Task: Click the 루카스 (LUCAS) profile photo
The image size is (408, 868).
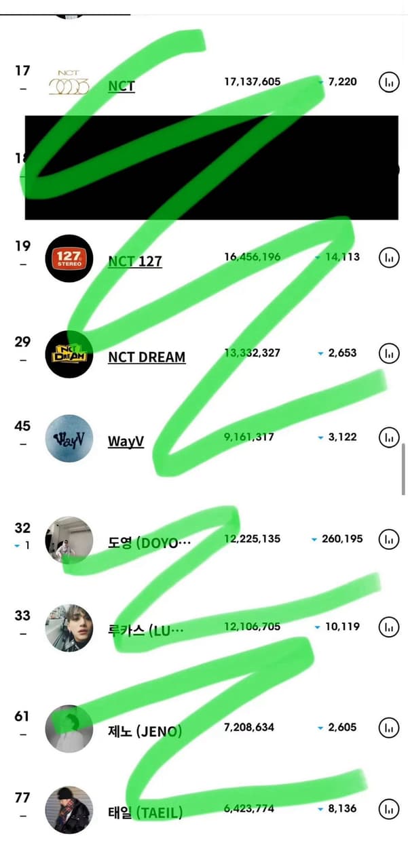Action: [69, 628]
